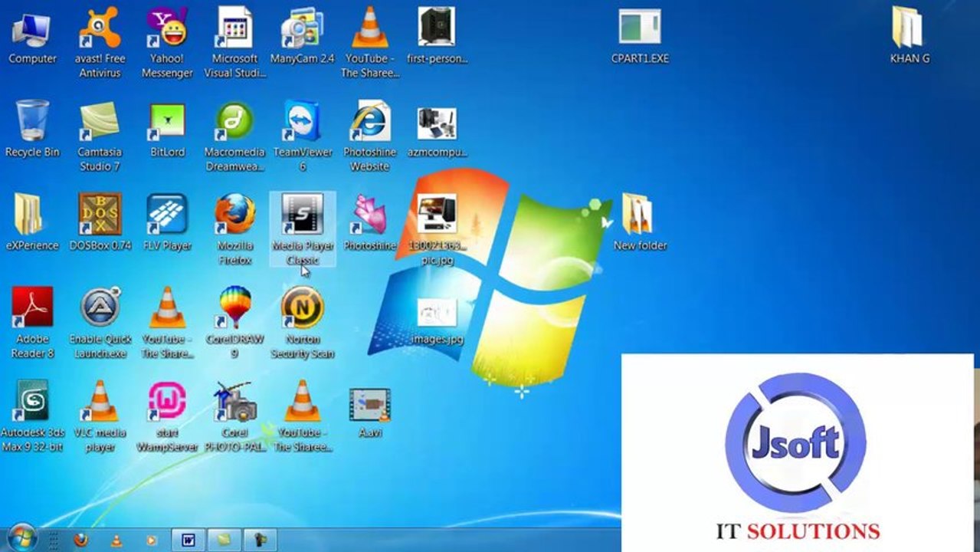Screen dimensions: 980x552
Task: Switch to the Microsoft Word taskbar button
Action: [x=188, y=540]
